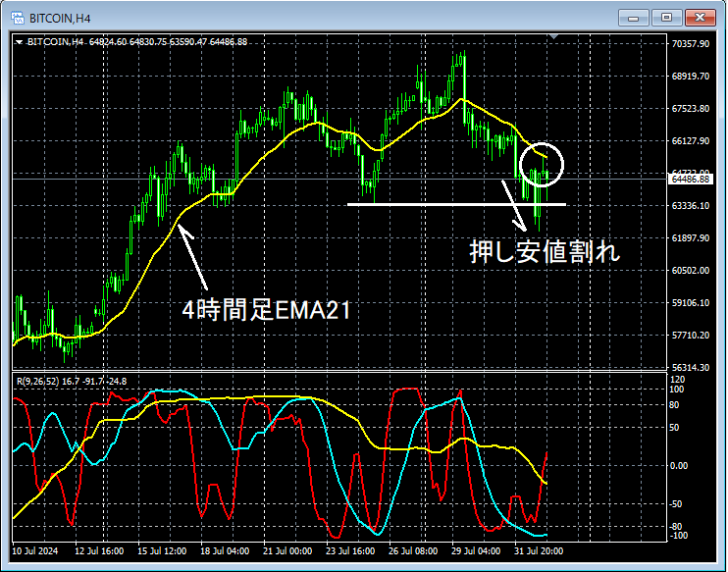The height and width of the screenshot is (572, 728).
Task: Click the 29 Jul 04:00 time label
Action: [476, 551]
